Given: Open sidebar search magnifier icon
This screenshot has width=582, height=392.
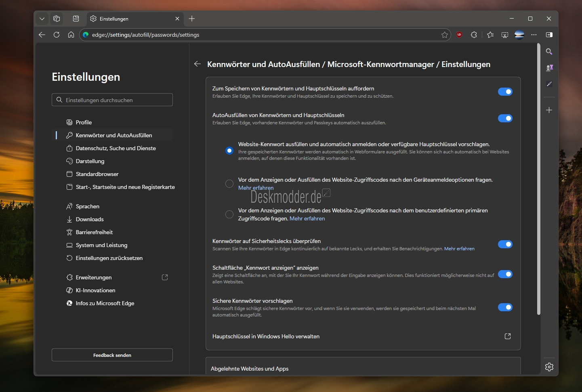Looking at the screenshot, I should coord(549,52).
